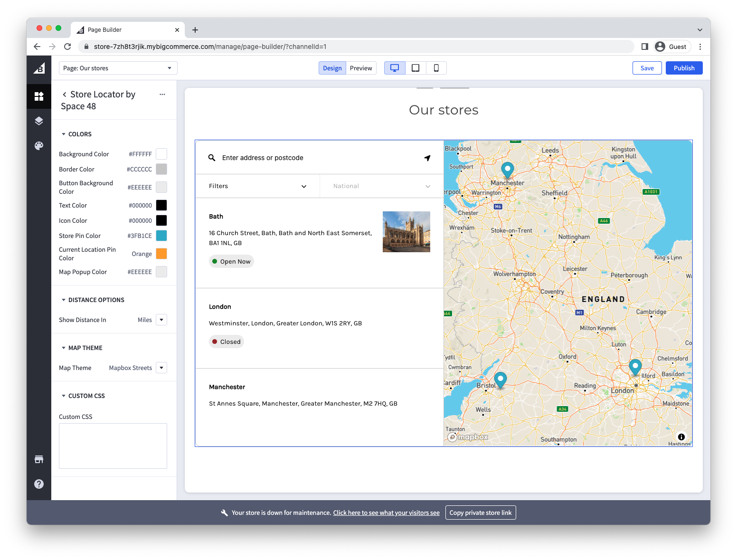This screenshot has height=560, width=737.
Task: Pick the Current Location Pin orange swatch
Action: tap(161, 254)
